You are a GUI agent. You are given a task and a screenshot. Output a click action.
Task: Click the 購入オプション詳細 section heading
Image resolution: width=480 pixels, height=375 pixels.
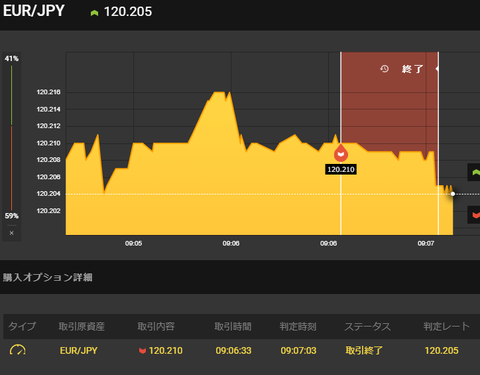tap(48, 277)
